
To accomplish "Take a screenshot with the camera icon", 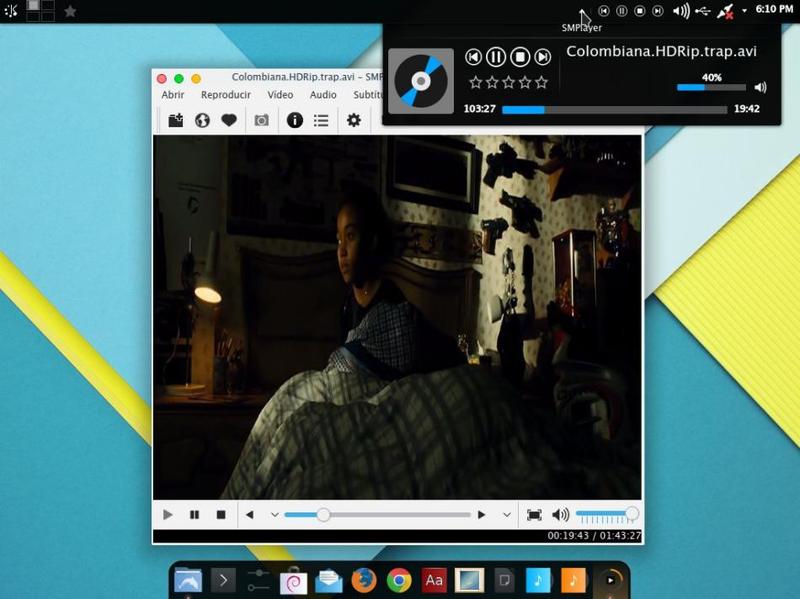I will tap(262, 120).
